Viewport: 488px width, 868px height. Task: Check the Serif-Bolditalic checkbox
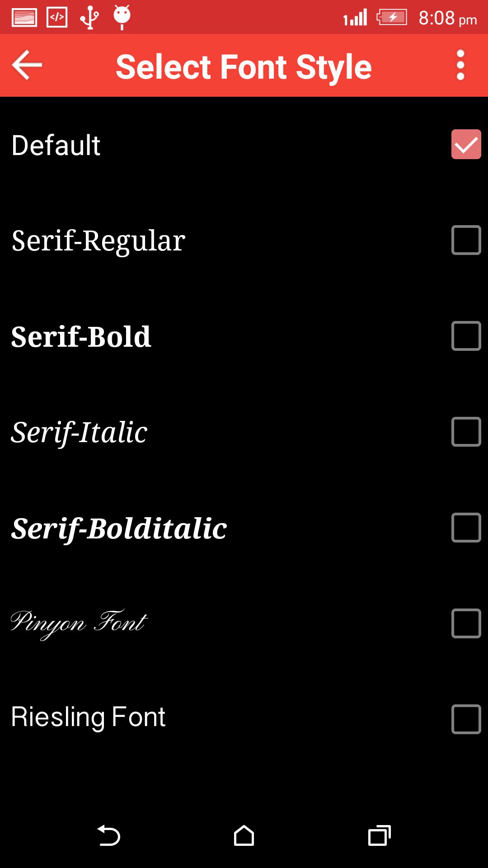(x=466, y=528)
